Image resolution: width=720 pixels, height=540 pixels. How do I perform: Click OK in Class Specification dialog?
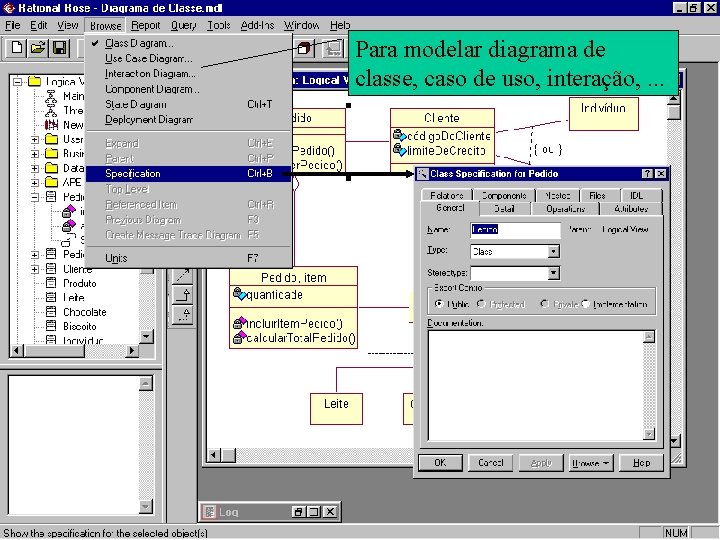(x=440, y=462)
